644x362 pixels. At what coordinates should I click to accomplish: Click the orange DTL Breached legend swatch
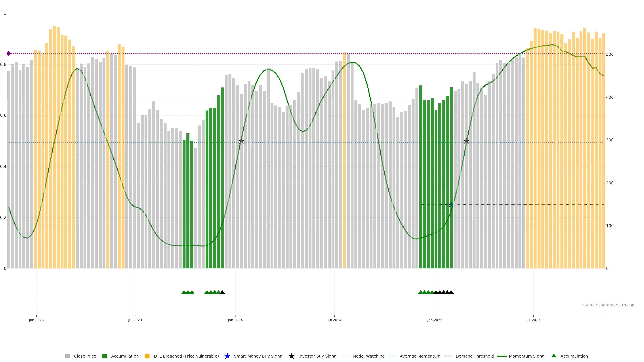point(147,356)
